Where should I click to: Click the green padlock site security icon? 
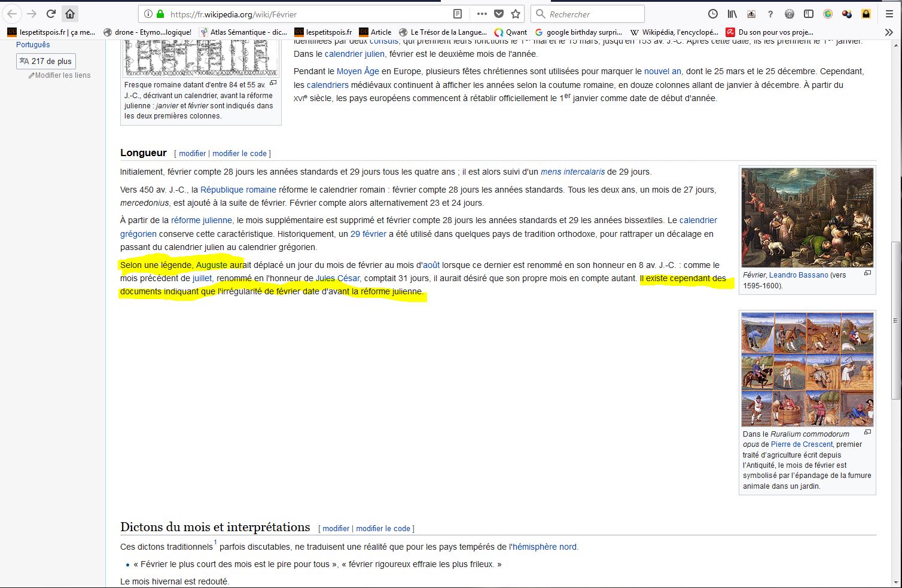(x=160, y=14)
